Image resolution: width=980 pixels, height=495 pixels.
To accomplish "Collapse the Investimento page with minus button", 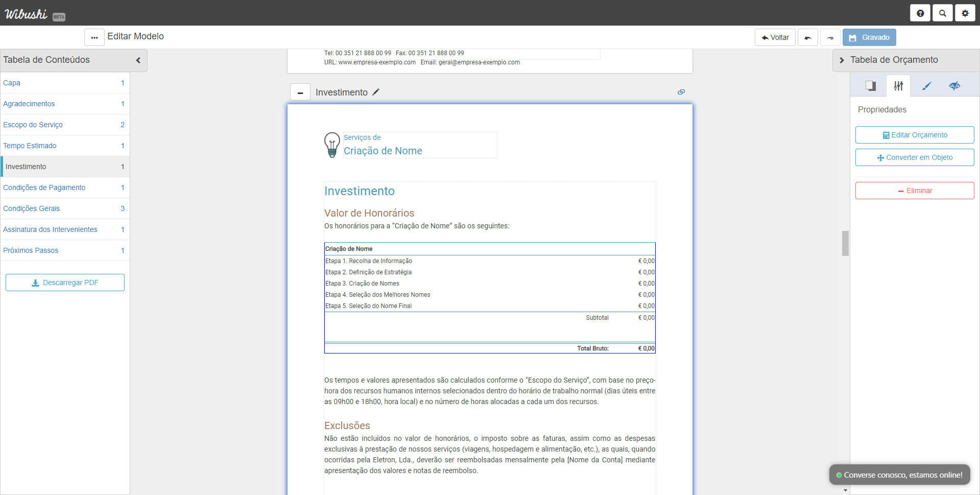I will 300,92.
